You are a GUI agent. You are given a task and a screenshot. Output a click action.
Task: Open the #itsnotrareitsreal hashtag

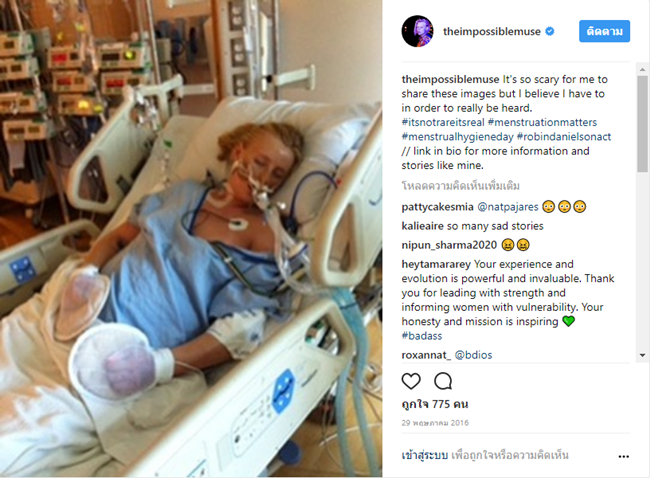443,122
